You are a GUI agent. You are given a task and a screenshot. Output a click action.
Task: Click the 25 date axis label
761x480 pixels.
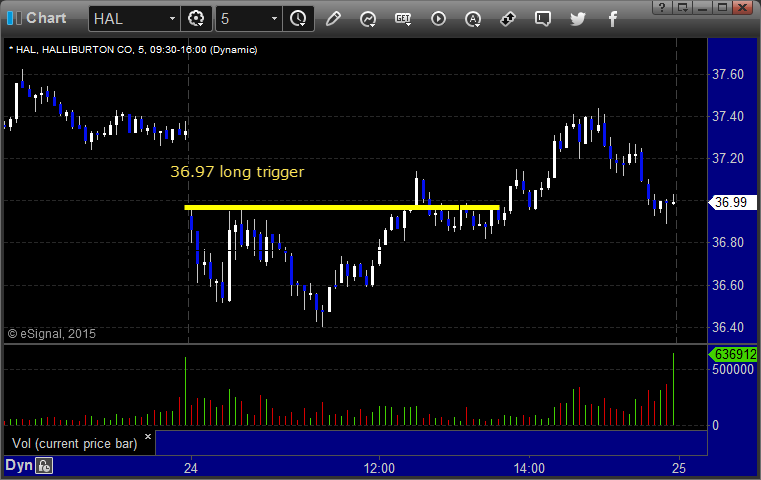[x=679, y=468]
